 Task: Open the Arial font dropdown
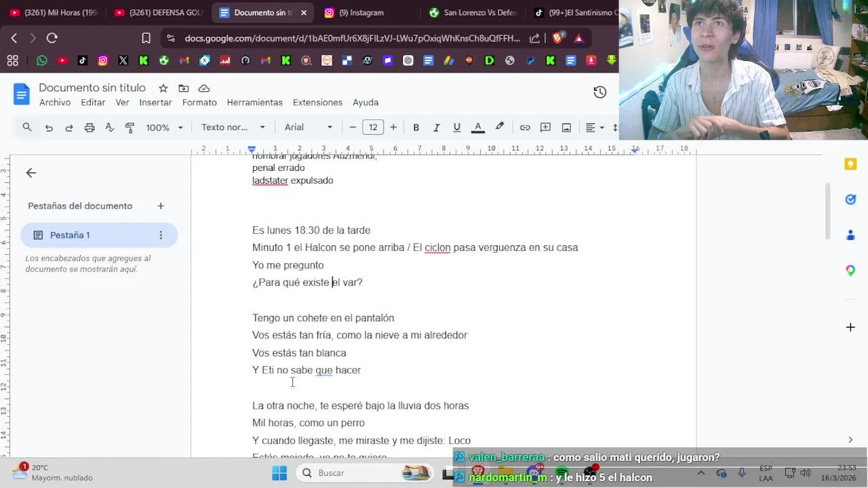(x=309, y=127)
